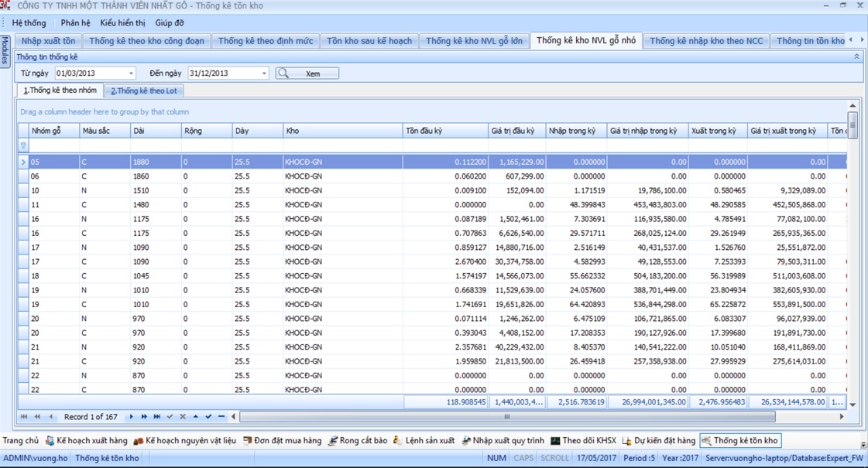The width and height of the screenshot is (868, 468).
Task: Sort by Màu sắc column header
Action: point(105,131)
